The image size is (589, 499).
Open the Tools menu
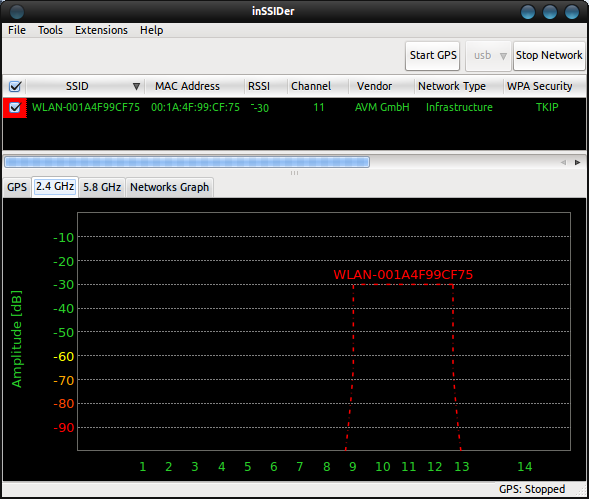click(x=50, y=30)
